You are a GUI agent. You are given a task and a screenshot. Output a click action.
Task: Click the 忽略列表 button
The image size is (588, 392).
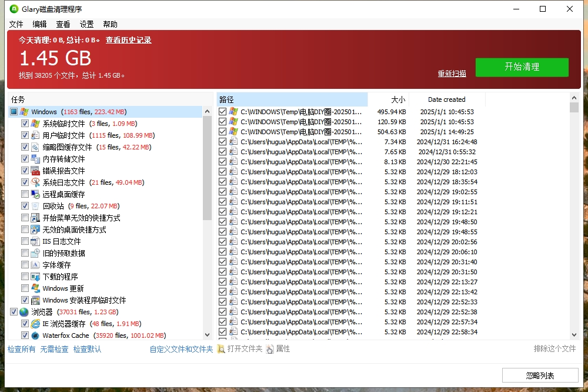540,375
